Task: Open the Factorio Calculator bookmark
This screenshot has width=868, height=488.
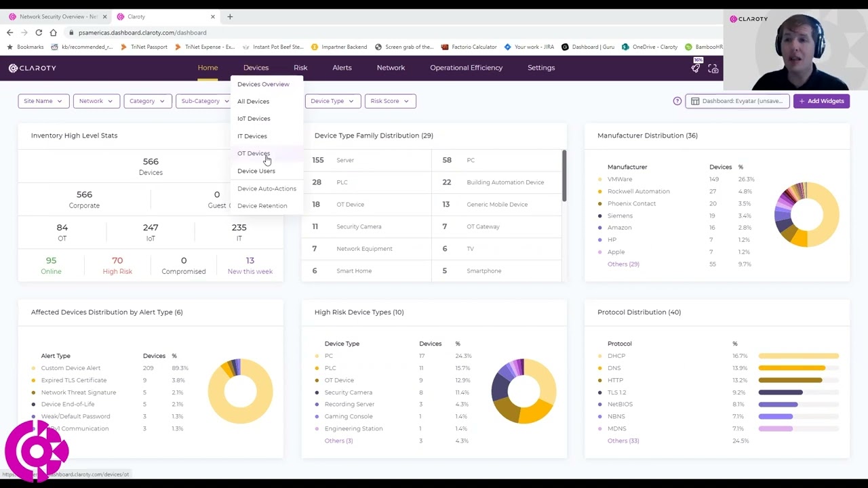Action: click(x=469, y=47)
